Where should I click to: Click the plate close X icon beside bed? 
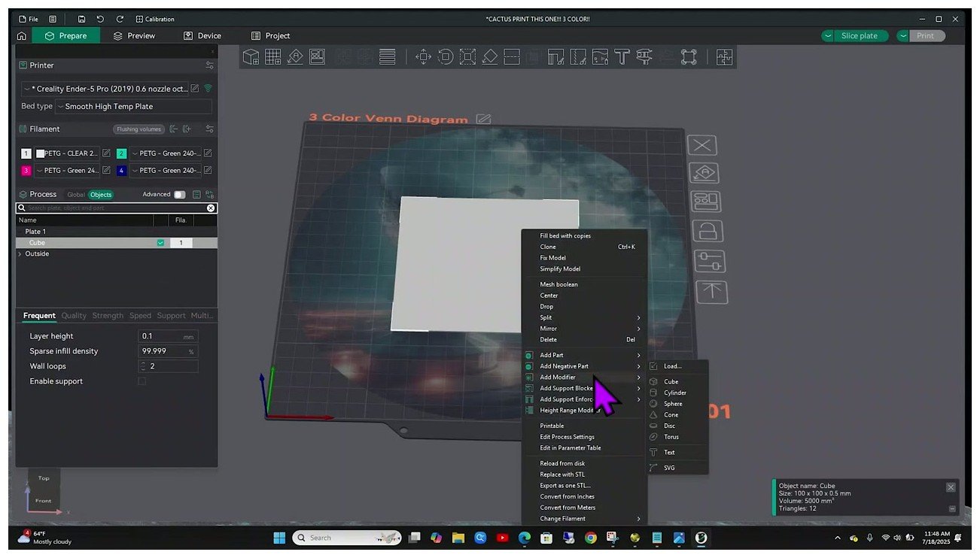click(x=702, y=146)
